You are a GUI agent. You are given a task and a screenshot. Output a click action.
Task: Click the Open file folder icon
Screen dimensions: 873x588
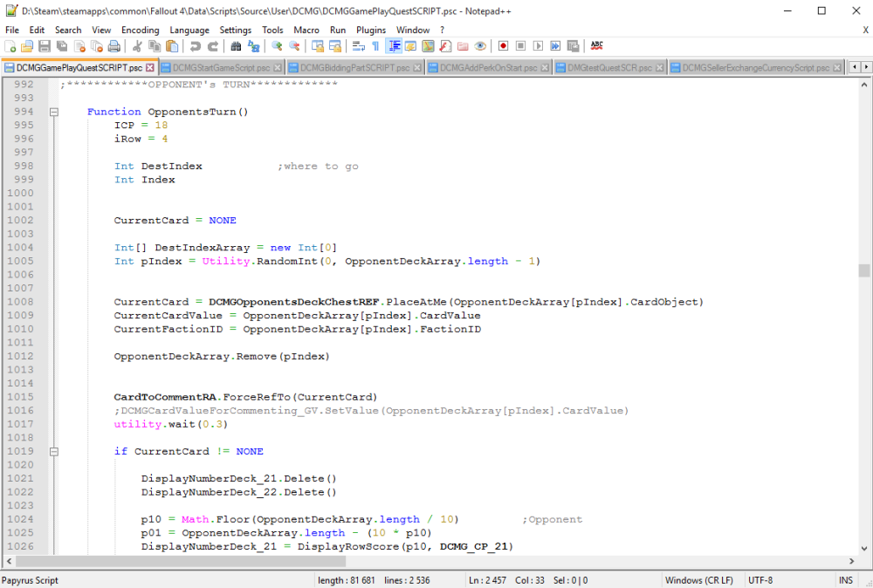coord(27,46)
